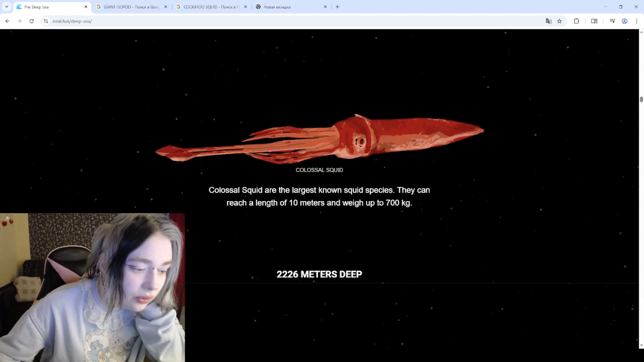Go back to previous page
The height and width of the screenshot is (362, 644).
(x=7, y=21)
